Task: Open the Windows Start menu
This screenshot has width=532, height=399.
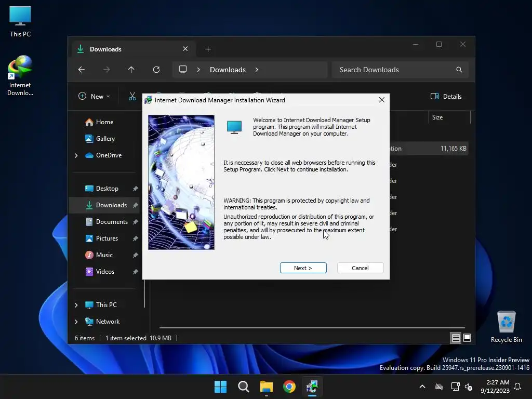Action: tap(220, 387)
